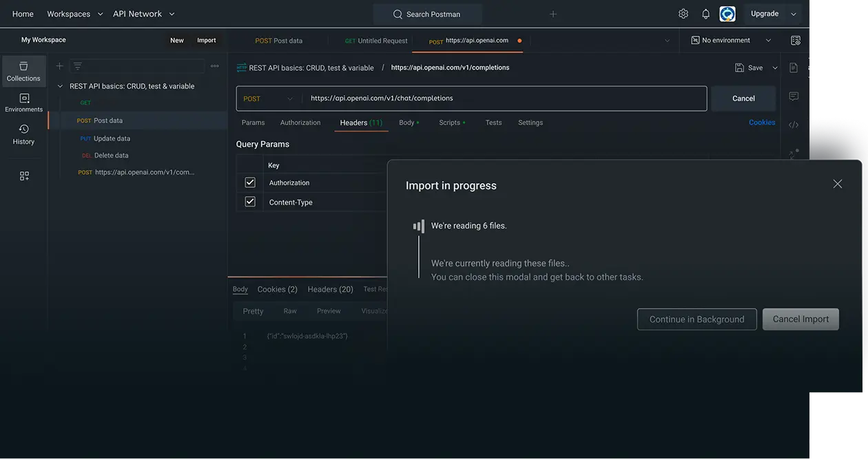Image resolution: width=868 pixels, height=459 pixels.
Task: Open the Scripts tab
Action: [452, 122]
